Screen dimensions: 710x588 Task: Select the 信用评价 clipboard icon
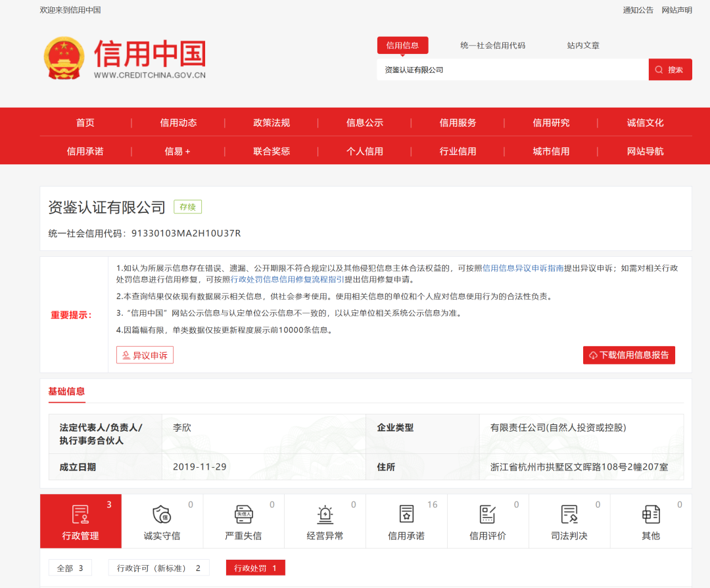click(488, 512)
